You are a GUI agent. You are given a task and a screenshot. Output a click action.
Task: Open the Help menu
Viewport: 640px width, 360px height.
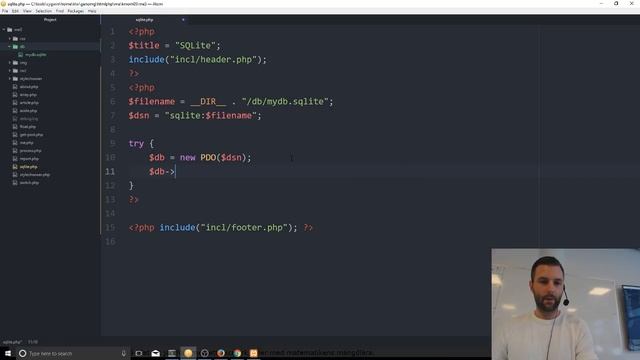click(x=92, y=11)
